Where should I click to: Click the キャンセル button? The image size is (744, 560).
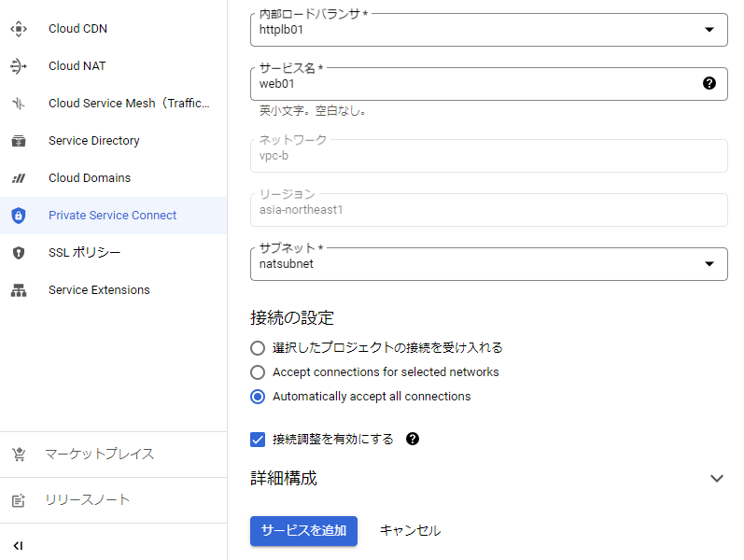410,530
